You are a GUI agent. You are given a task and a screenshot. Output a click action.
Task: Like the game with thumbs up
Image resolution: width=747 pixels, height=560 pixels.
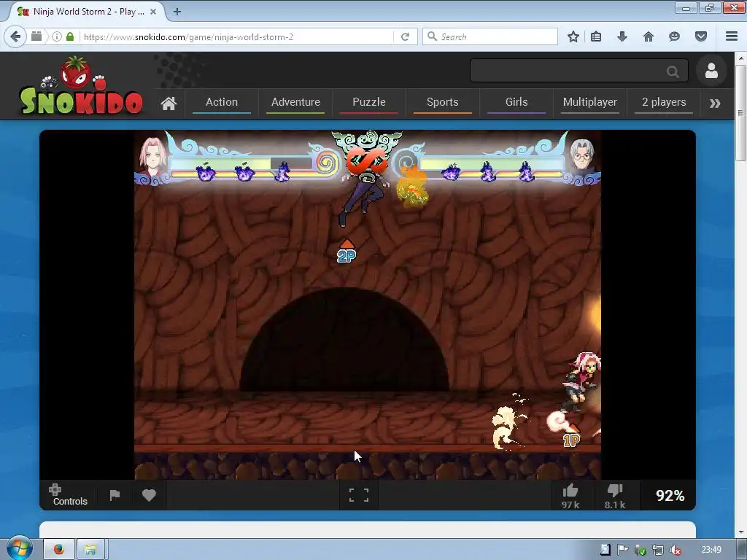[x=570, y=496]
